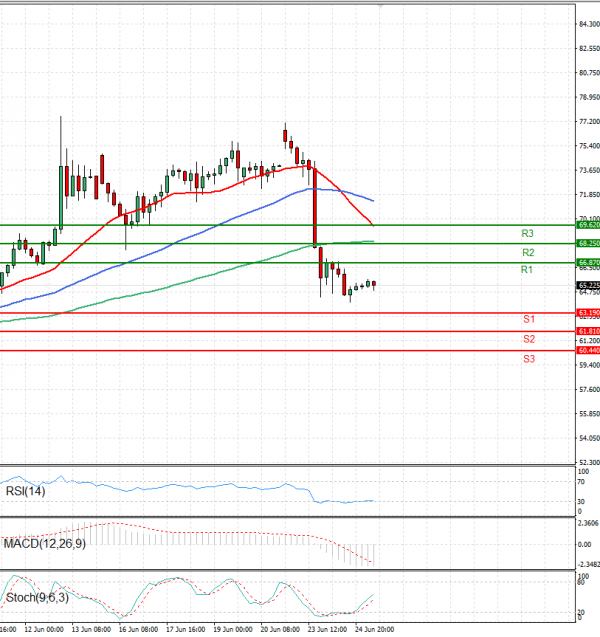The height and width of the screenshot is (637, 600).
Task: Click the chart shift triangle marker at top
Action: pyautogui.click(x=380, y=6)
